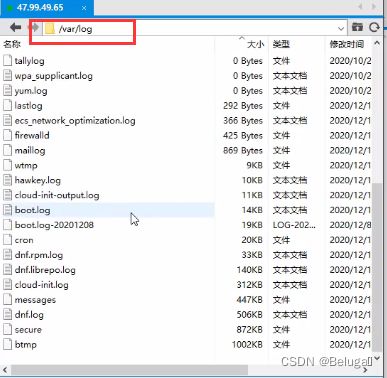Viewport: 387px width, 378px height.
Task: Click the boot.log file name
Action: pos(33,210)
